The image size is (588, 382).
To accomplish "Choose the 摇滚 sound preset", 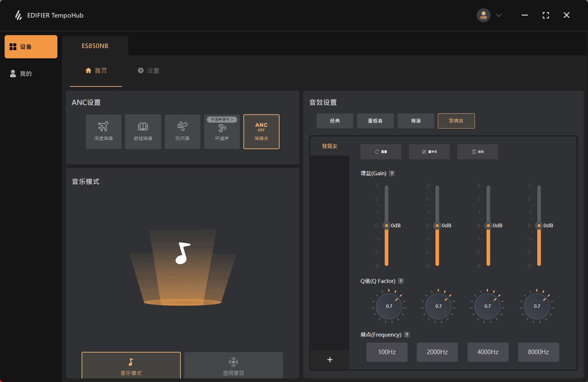I will pyautogui.click(x=416, y=121).
